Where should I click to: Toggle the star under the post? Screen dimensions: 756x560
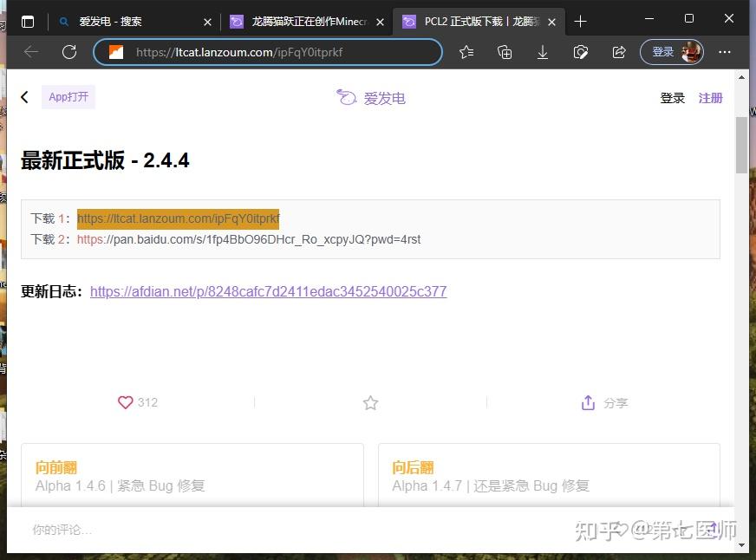[370, 402]
